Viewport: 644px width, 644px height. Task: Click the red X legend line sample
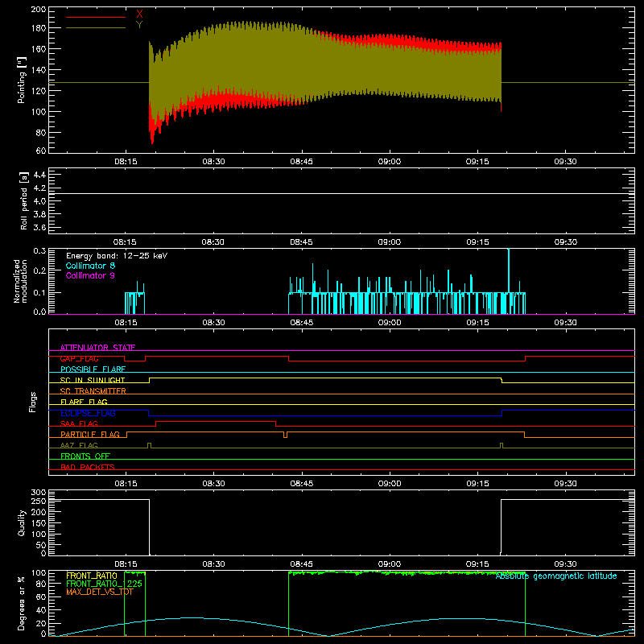coord(96,17)
